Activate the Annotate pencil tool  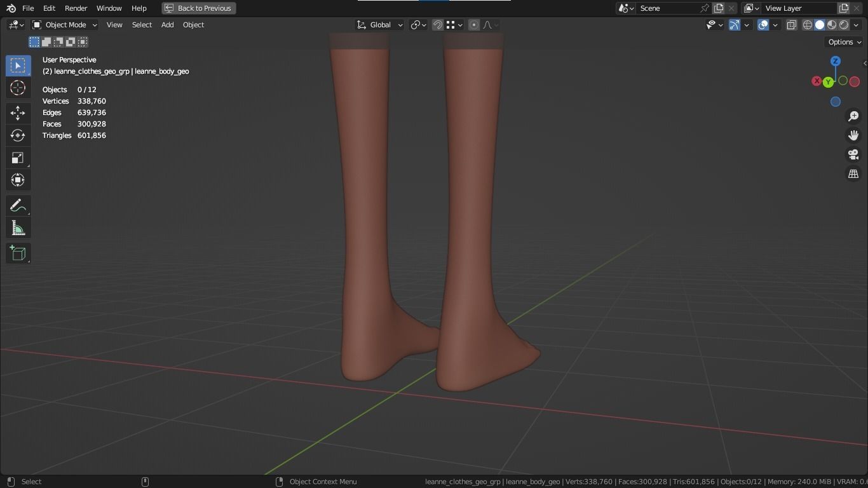[x=18, y=206]
